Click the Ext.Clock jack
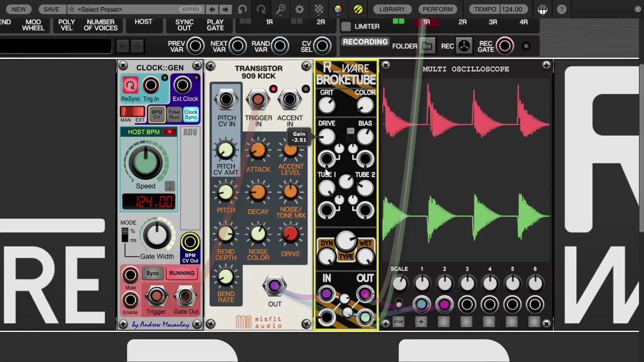 point(183,85)
